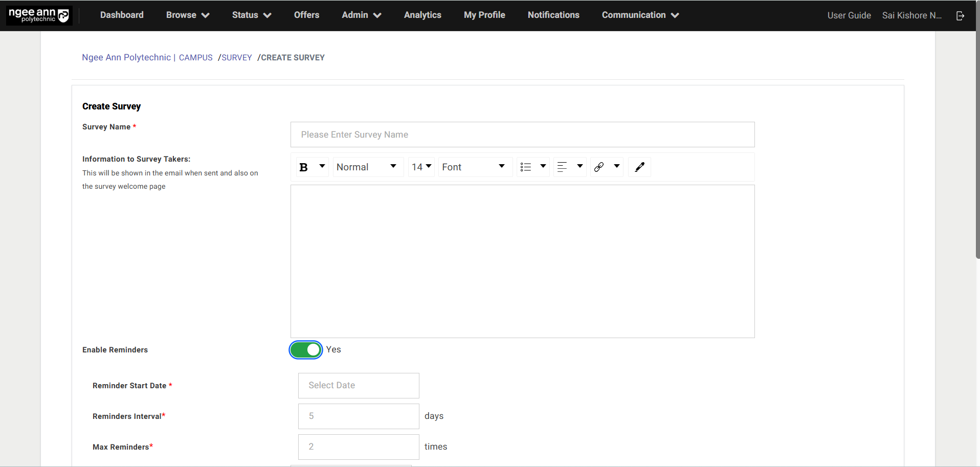
Task: Click the Survey Name input field
Action: point(522,135)
